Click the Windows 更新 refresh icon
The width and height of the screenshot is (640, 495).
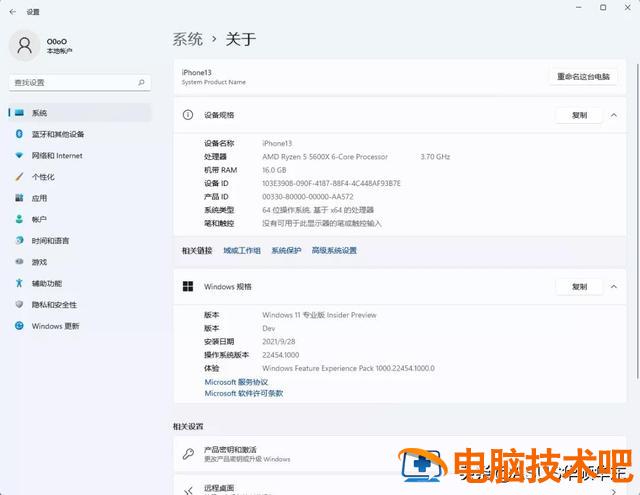click(19, 326)
